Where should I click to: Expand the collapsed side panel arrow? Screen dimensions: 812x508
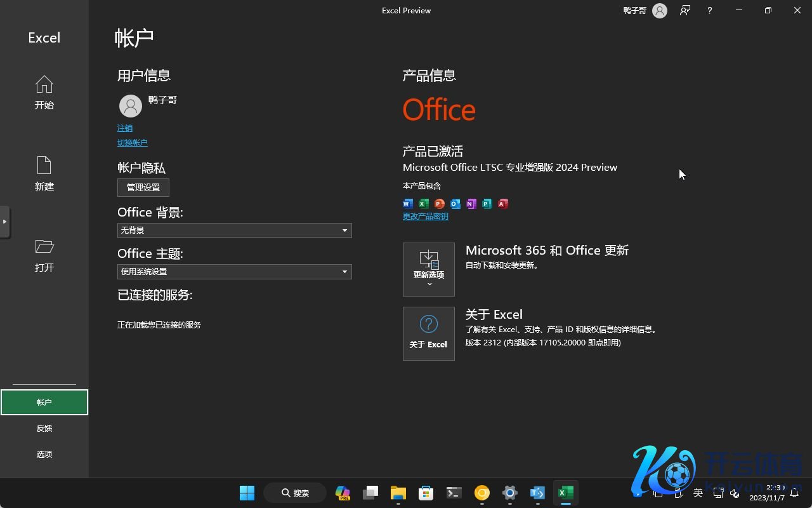point(4,222)
